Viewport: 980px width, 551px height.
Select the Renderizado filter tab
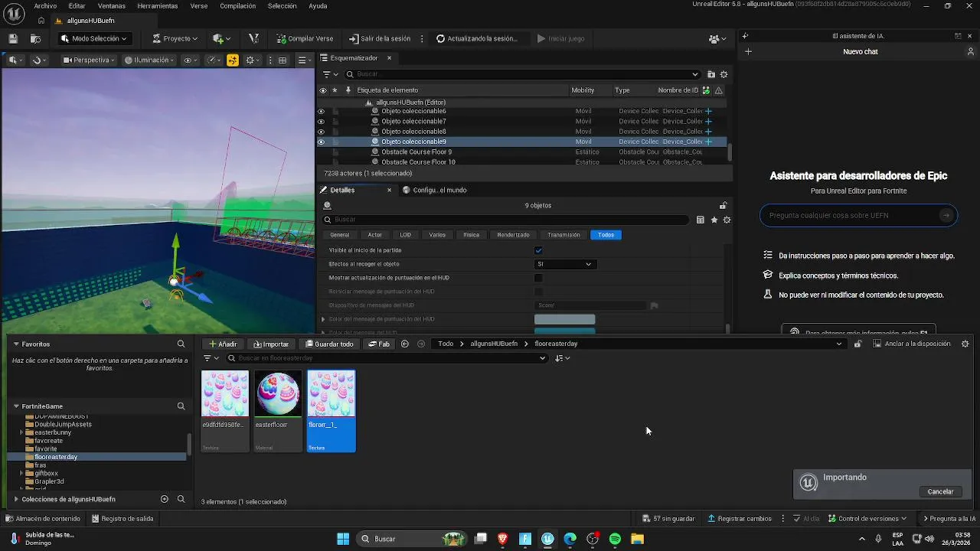click(513, 235)
